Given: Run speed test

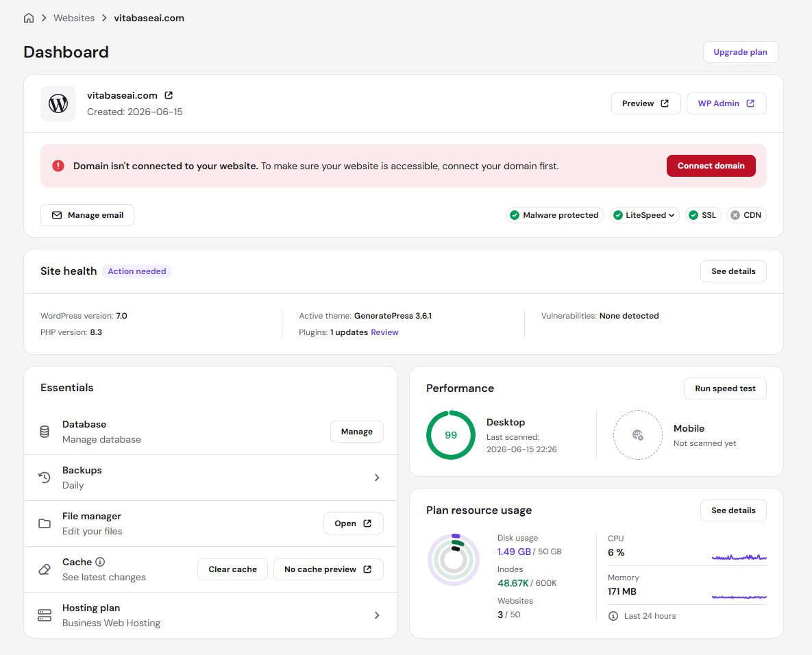Looking at the screenshot, I should click(x=725, y=388).
